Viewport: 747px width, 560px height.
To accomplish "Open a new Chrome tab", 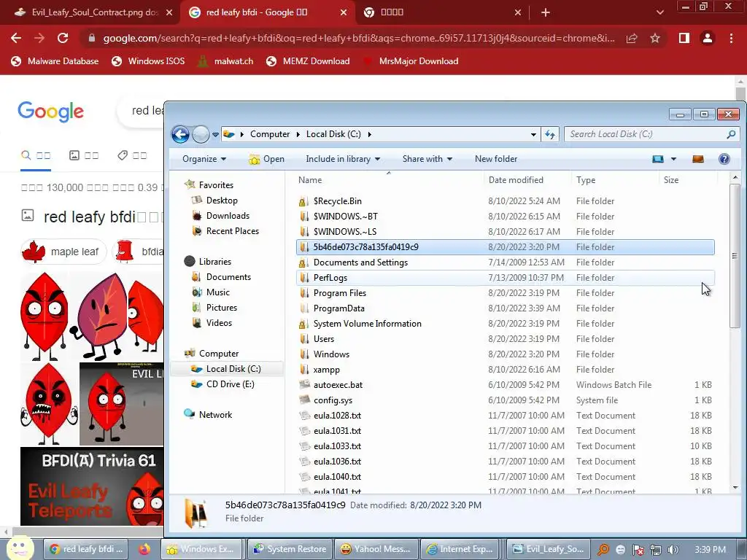I will 546,12.
